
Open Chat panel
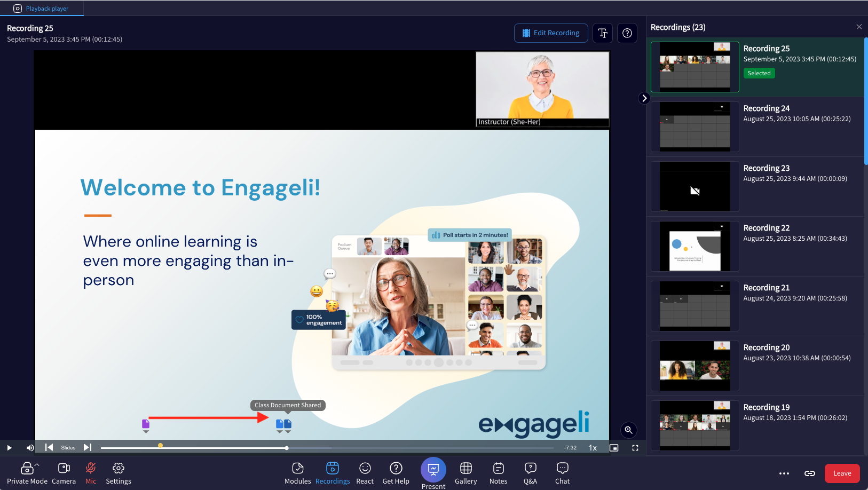563,473
